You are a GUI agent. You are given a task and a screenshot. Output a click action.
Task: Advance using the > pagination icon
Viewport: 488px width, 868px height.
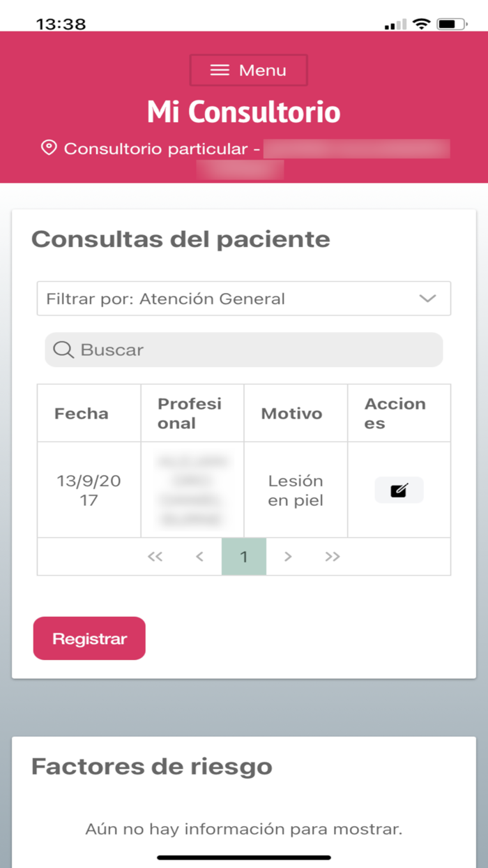[288, 556]
